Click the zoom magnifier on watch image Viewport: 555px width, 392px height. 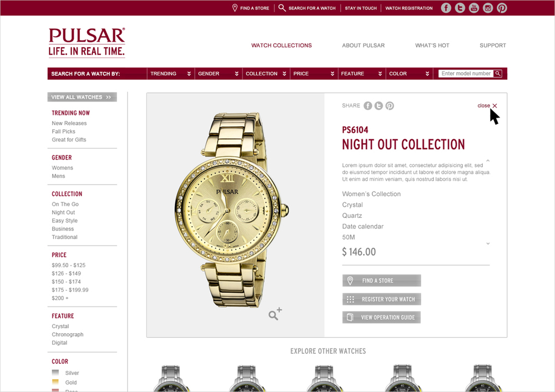pyautogui.click(x=275, y=313)
